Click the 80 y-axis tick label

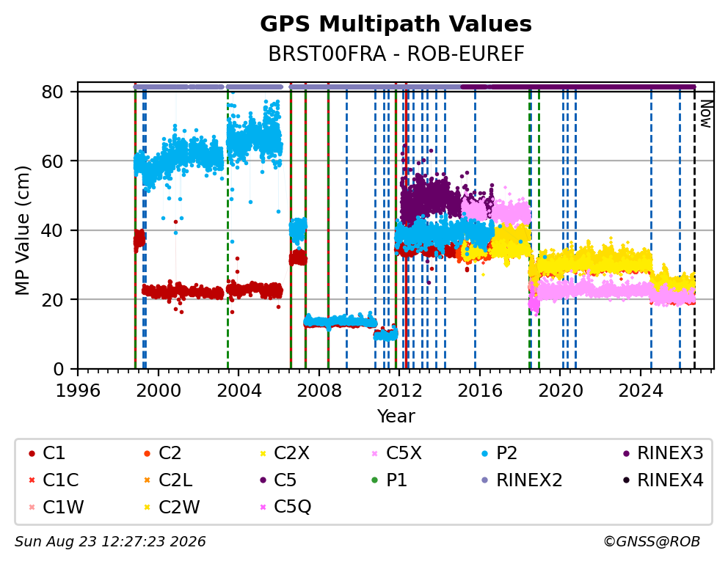(52, 92)
